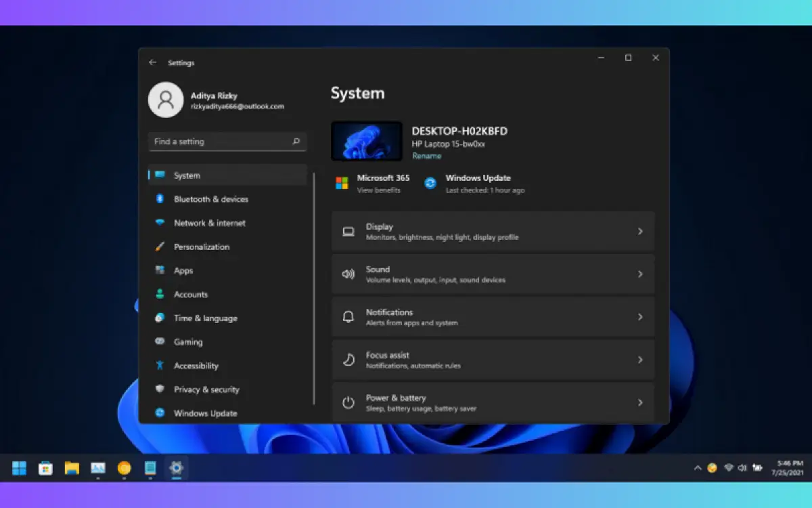Select the Bluetooth & devices sidebar icon
Image resolution: width=812 pixels, height=508 pixels.
click(160, 199)
